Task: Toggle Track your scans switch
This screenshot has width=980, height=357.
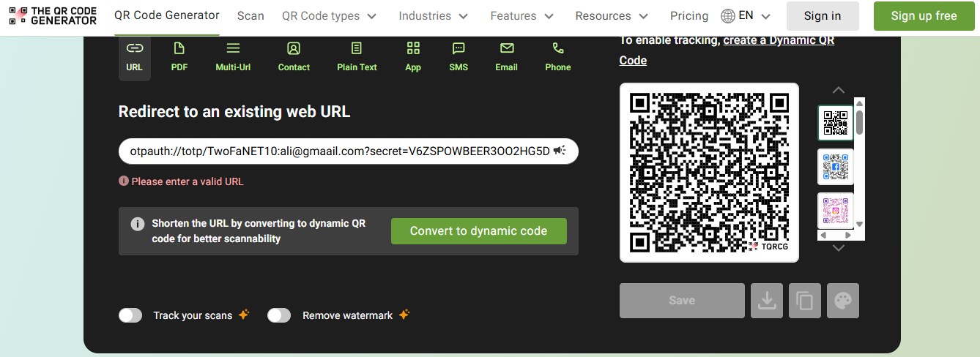Action: (130, 315)
